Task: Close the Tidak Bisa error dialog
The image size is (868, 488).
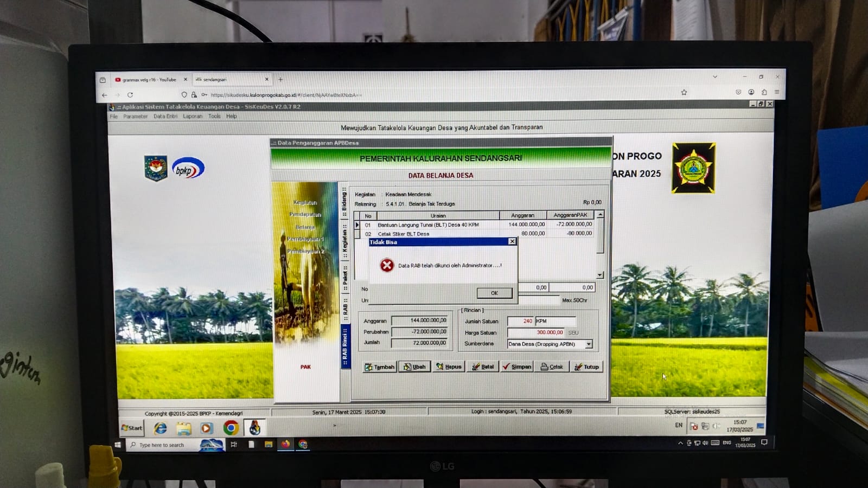Action: (512, 242)
